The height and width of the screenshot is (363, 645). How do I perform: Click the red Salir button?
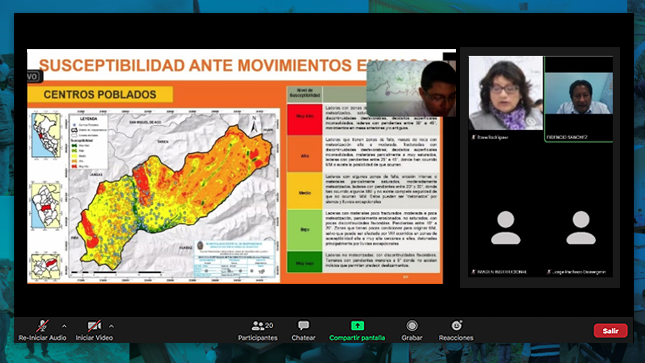tap(610, 330)
